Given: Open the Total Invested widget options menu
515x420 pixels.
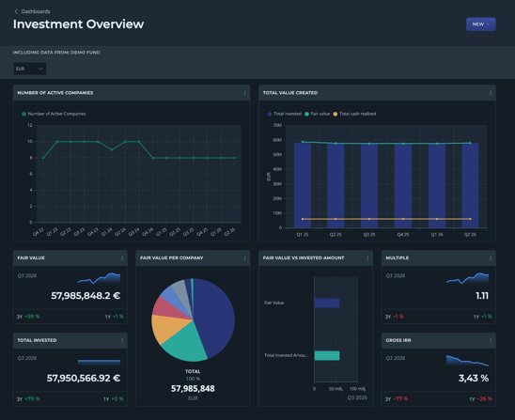Looking at the screenshot, I should pyautogui.click(x=122, y=340).
